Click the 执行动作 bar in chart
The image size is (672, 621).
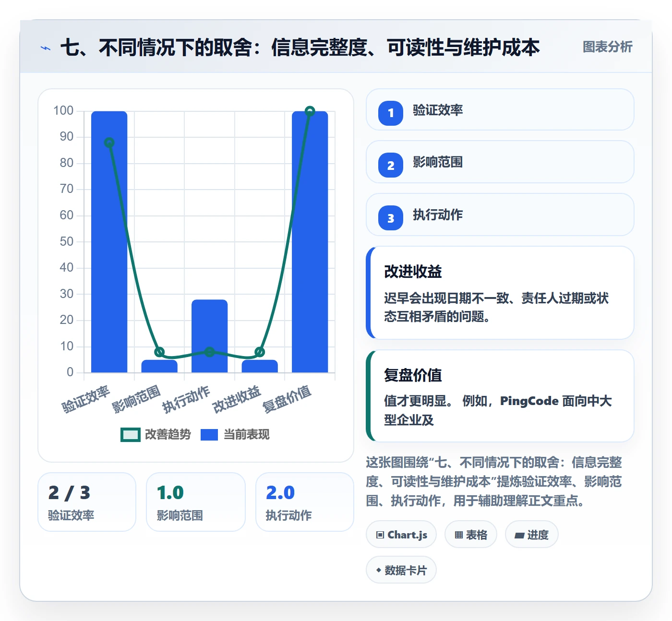point(209,336)
